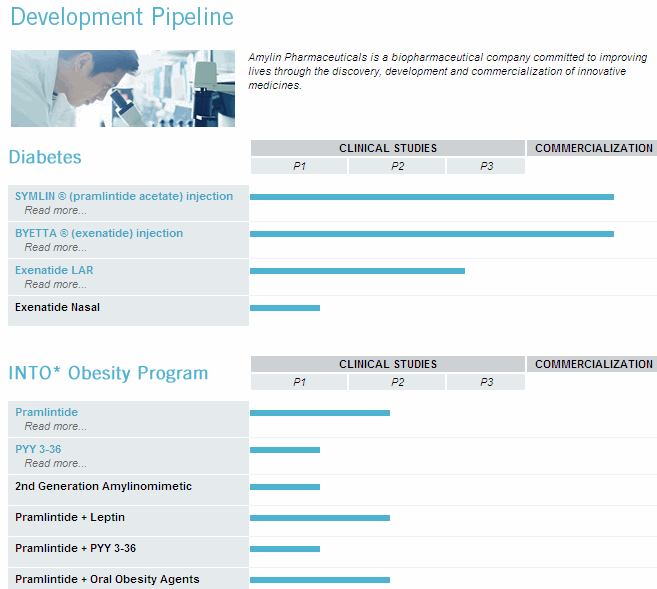Open the BYETTA exenatide injection link
Screen dimensions: 657x589
pos(99,233)
